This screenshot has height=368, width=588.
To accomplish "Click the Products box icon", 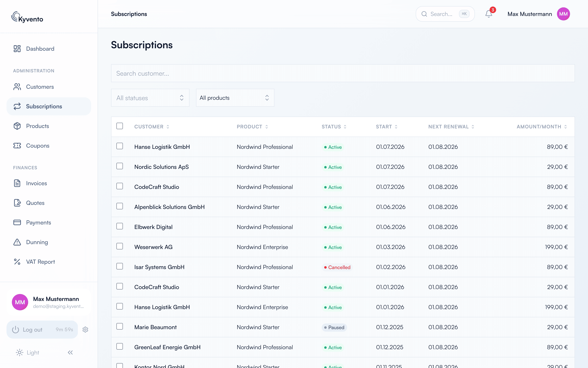I will [17, 126].
